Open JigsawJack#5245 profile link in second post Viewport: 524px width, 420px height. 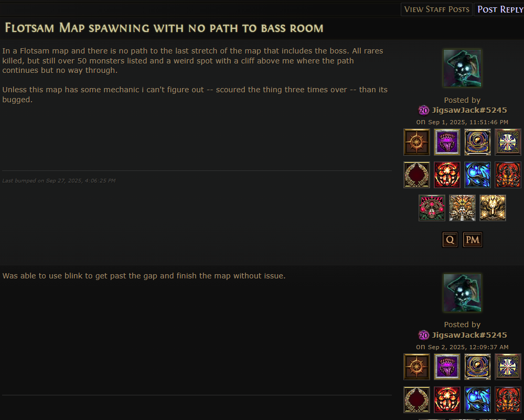tap(469, 335)
